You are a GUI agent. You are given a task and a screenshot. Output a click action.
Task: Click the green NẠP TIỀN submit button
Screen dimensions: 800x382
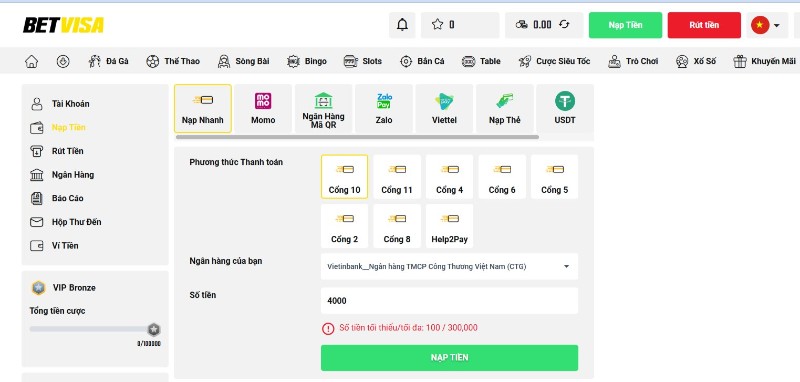pos(449,358)
